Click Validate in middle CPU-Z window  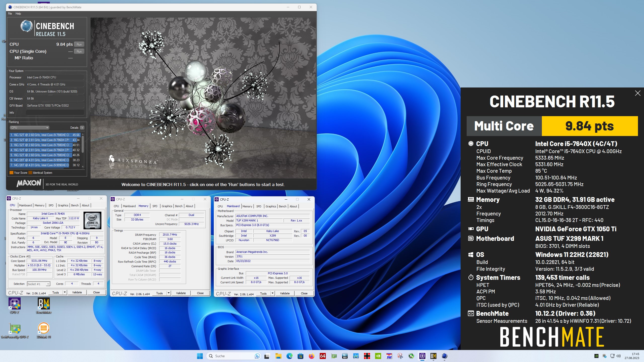(181, 293)
